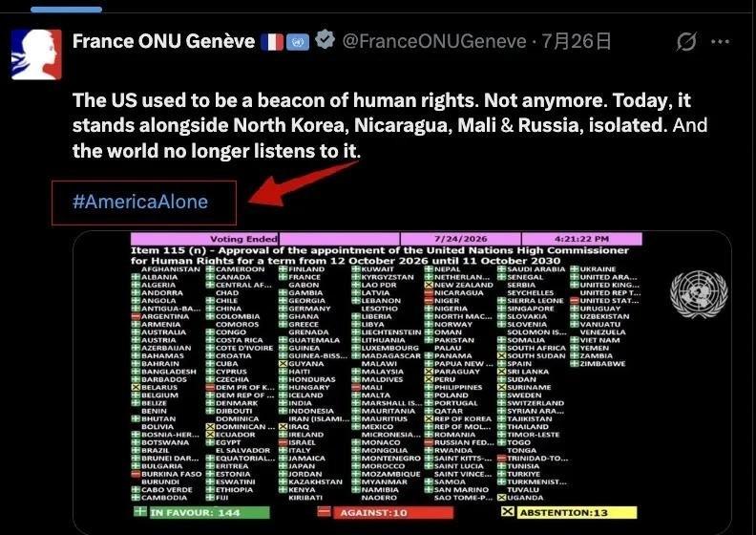756x535 pixels.
Task: Open the three-dot more options menu
Action: (721, 42)
